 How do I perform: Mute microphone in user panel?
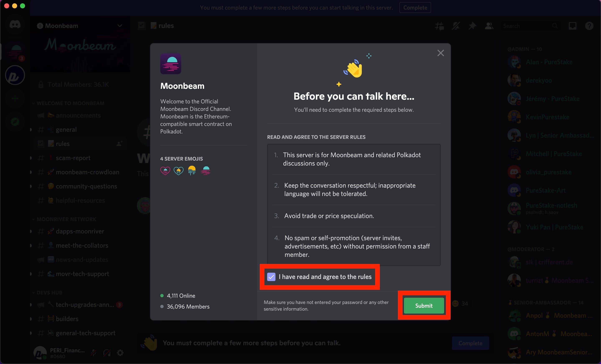click(93, 352)
